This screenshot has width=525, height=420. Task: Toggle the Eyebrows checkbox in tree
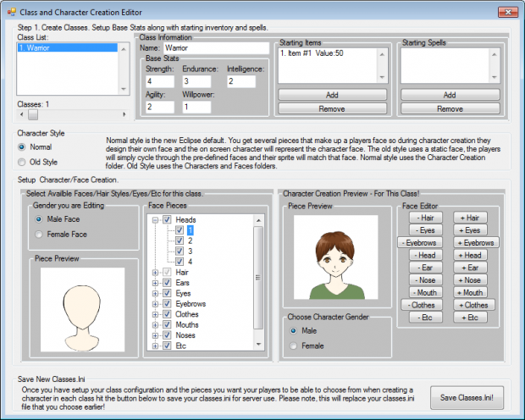click(x=168, y=303)
